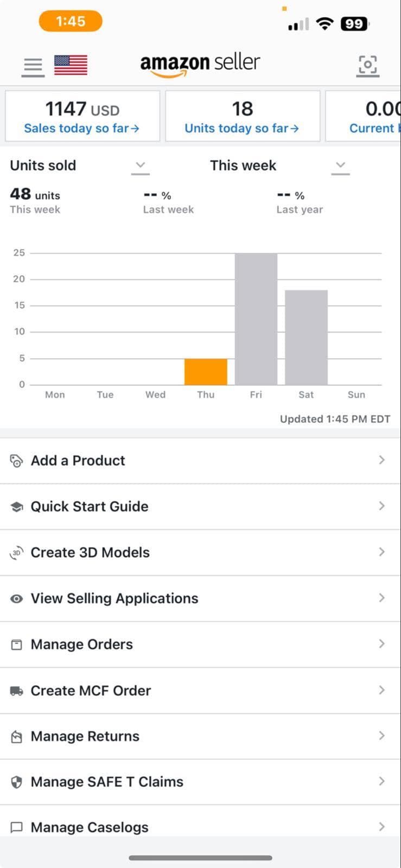Tap the View Selling Applications eye icon
The width and height of the screenshot is (401, 868).
(17, 599)
